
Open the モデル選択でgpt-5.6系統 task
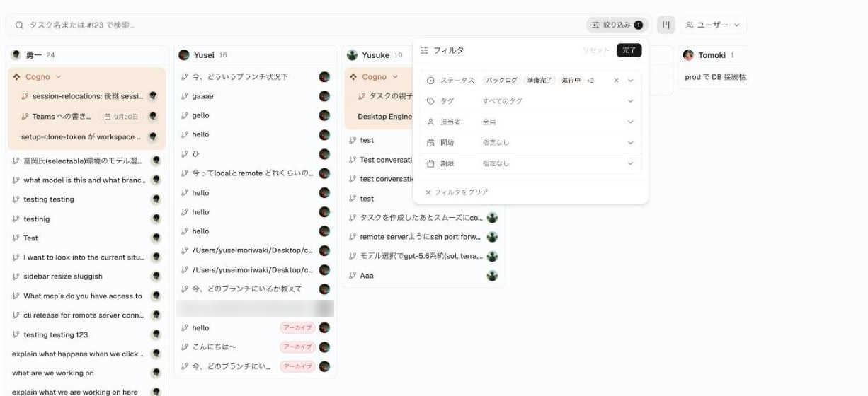(423, 256)
